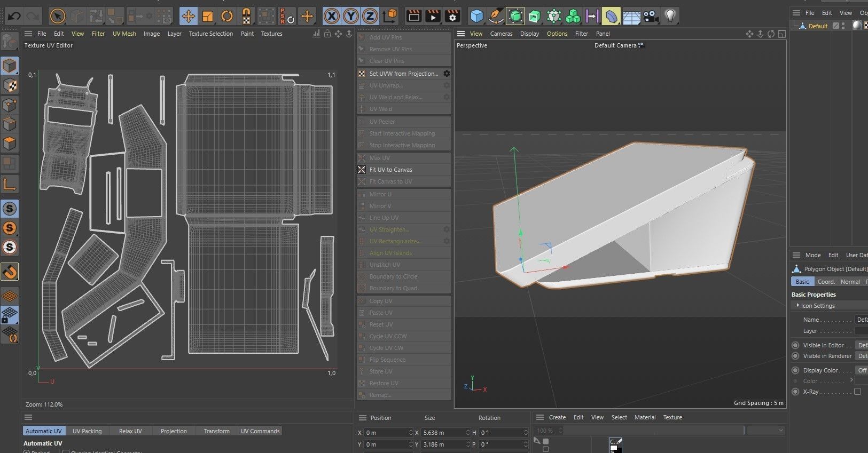
Task: Click the magnet snap icon in left palette
Action: click(10, 272)
